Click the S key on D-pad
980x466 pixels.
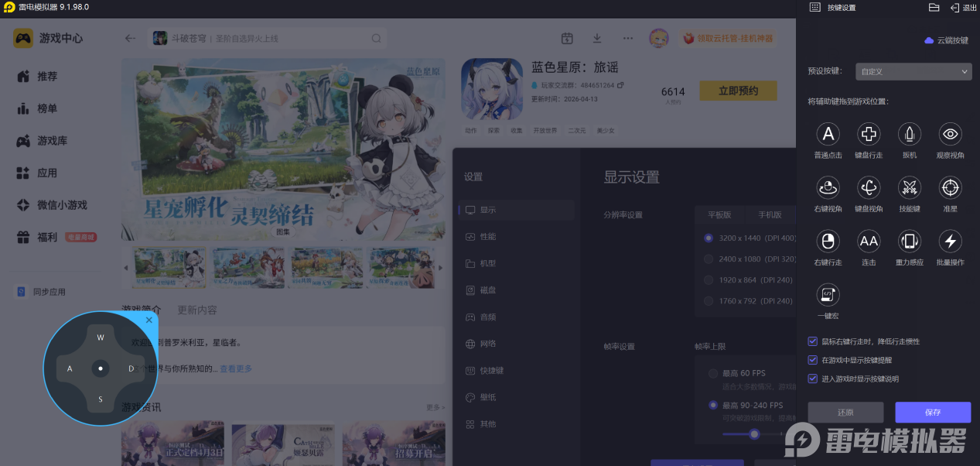pyautogui.click(x=101, y=399)
